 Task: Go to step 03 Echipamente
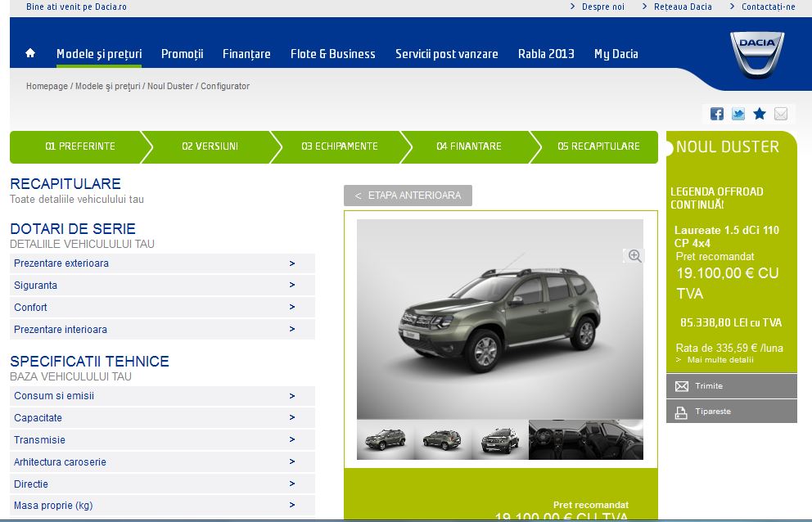(339, 146)
